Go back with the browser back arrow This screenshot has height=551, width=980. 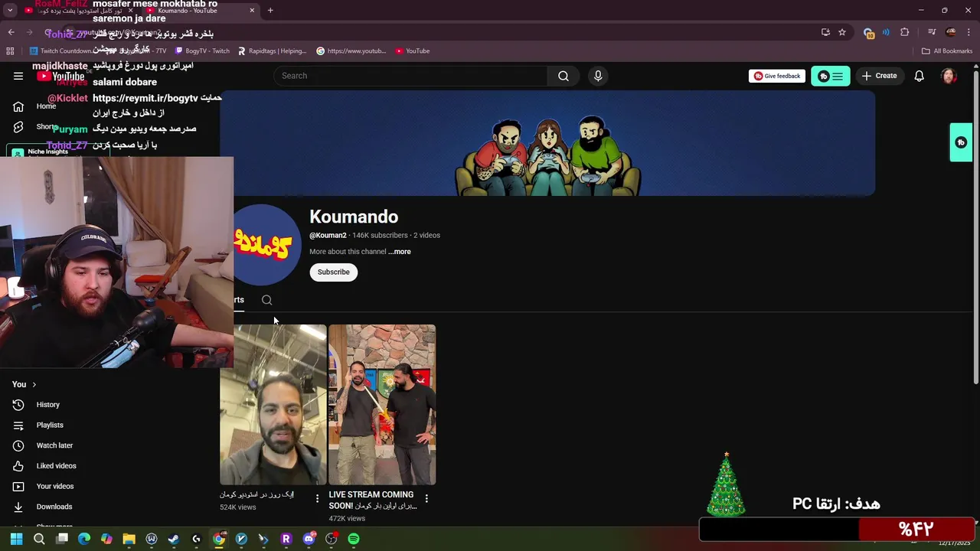click(11, 32)
